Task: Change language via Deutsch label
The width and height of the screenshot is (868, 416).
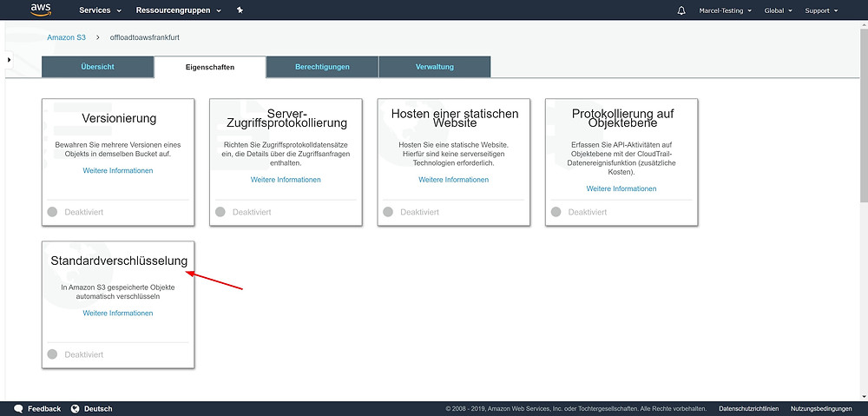Action: [98, 409]
